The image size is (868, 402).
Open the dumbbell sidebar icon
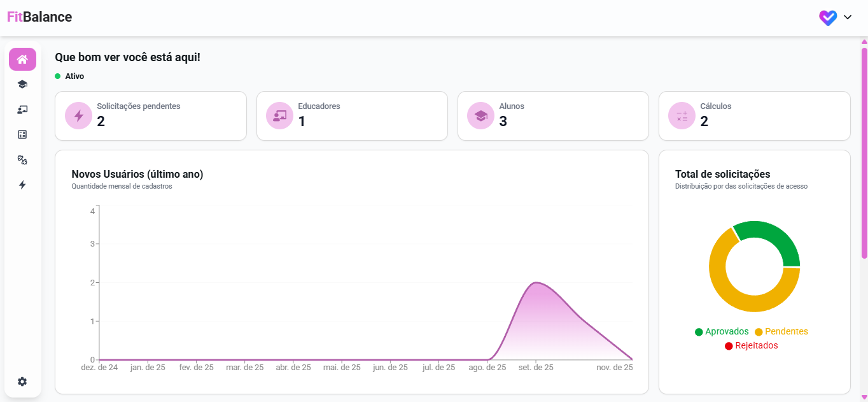click(x=22, y=160)
